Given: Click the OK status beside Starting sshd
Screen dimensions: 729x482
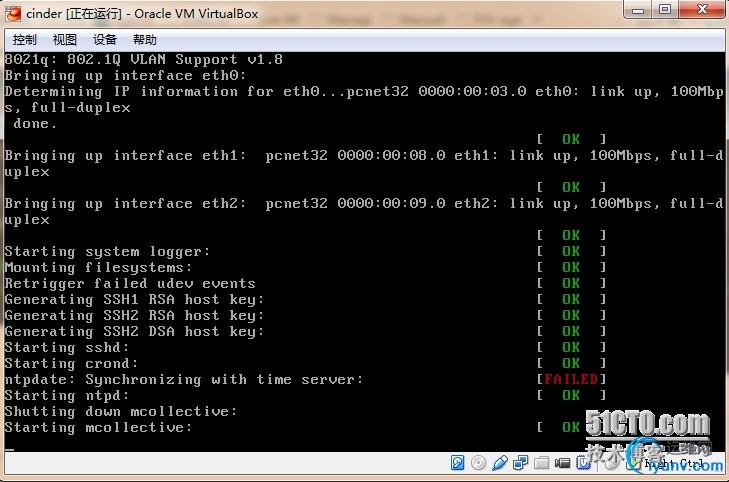Looking at the screenshot, I should tap(571, 347).
